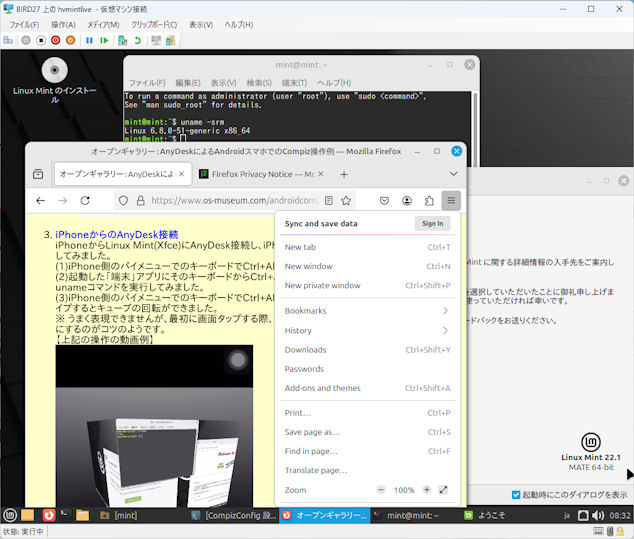Close the Firefox Privacy Notice tab

[x=321, y=174]
